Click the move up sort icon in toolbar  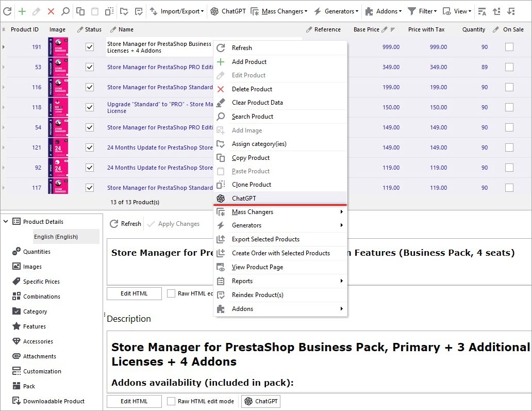tap(497, 11)
